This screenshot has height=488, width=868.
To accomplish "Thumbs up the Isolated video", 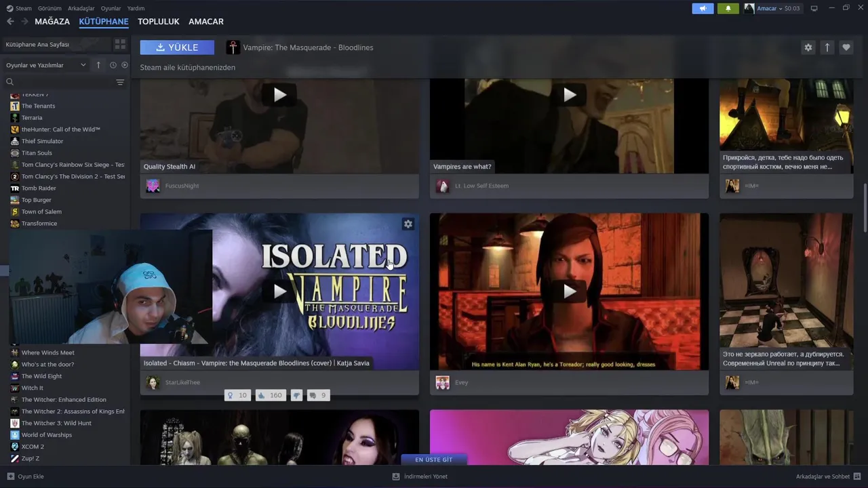I will pos(270,395).
